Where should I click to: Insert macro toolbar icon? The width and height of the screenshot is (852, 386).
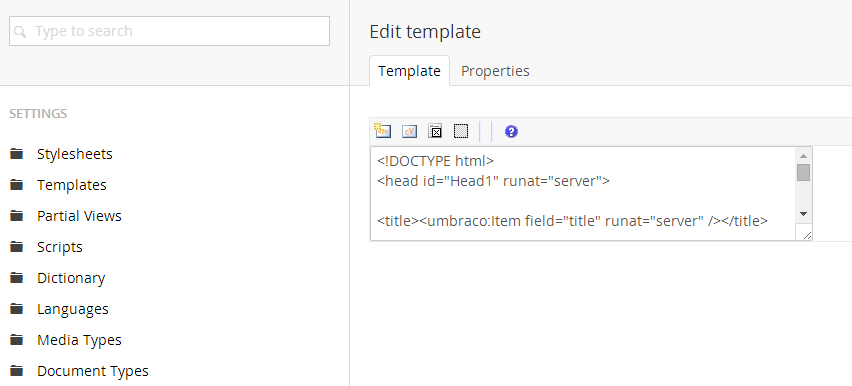(435, 131)
